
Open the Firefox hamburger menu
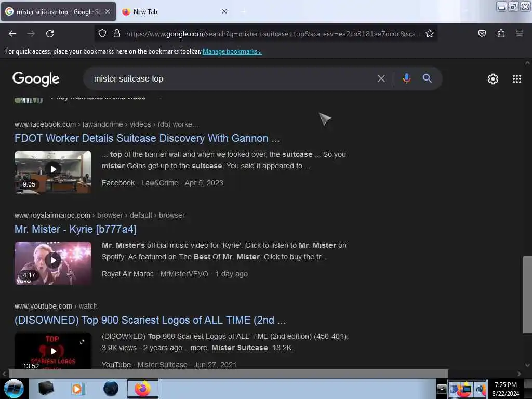tap(519, 33)
